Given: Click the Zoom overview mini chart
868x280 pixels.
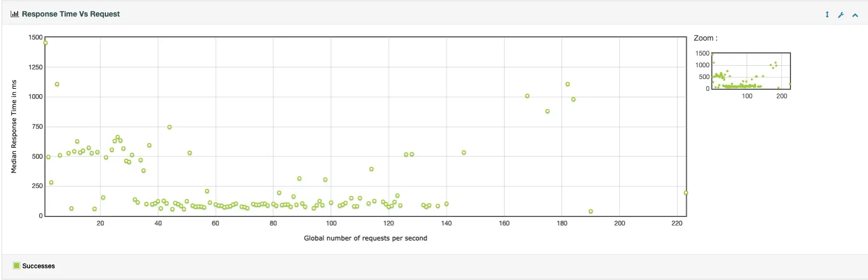Looking at the screenshot, I should point(751,71).
